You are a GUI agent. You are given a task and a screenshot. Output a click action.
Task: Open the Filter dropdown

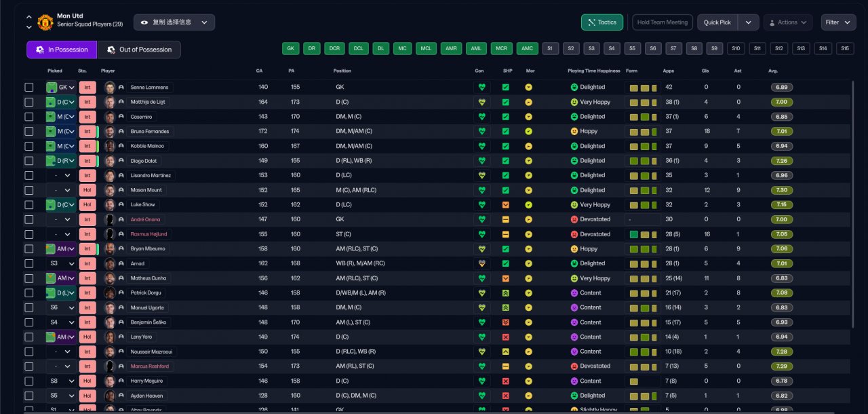838,22
